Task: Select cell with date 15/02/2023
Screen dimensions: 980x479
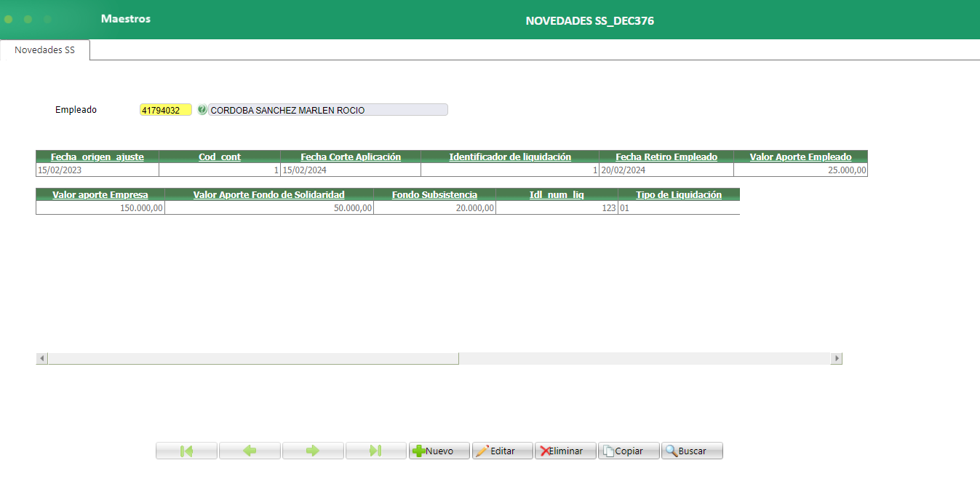Action: click(97, 170)
